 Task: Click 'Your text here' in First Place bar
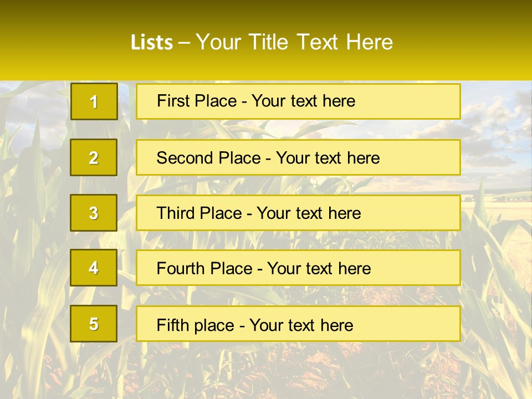pos(303,101)
